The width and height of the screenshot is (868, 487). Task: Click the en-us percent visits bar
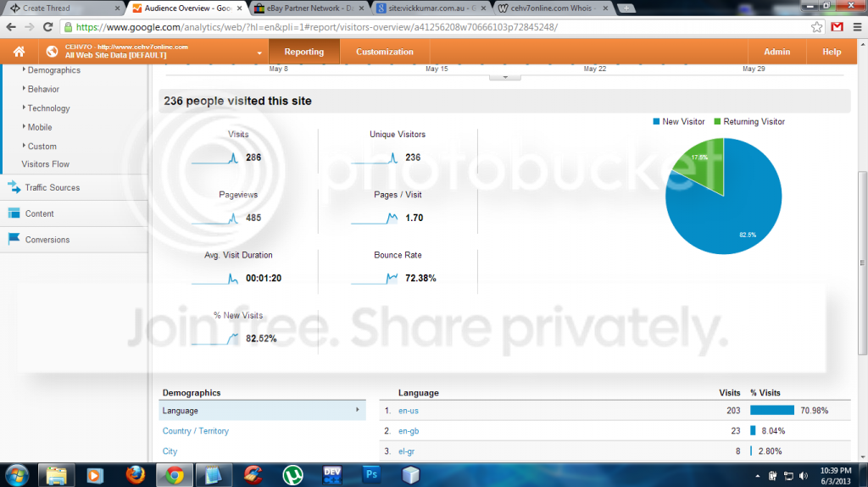point(771,410)
